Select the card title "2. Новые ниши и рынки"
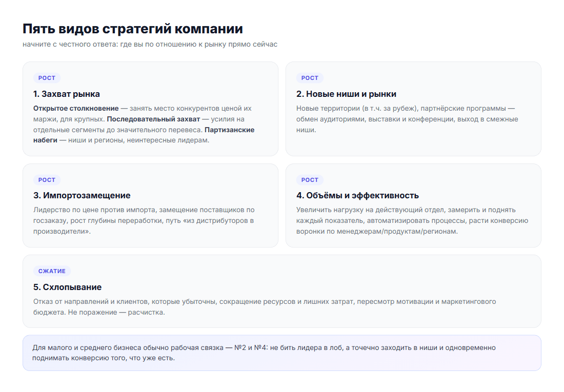The height and width of the screenshot is (392, 564). 346,94
